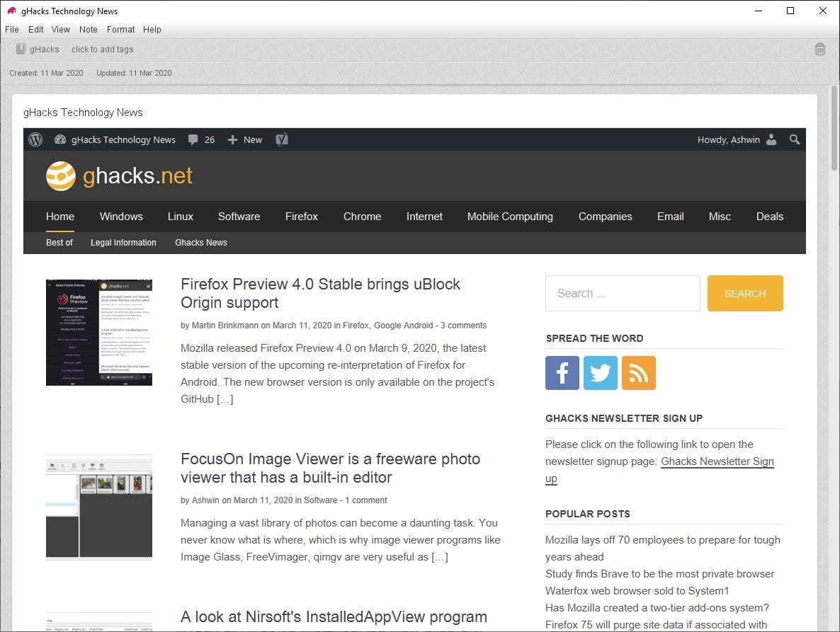Screen dimensions: 840x632
Task: Click the FocusOn Image Viewer article thumbnail
Action: coord(99,507)
